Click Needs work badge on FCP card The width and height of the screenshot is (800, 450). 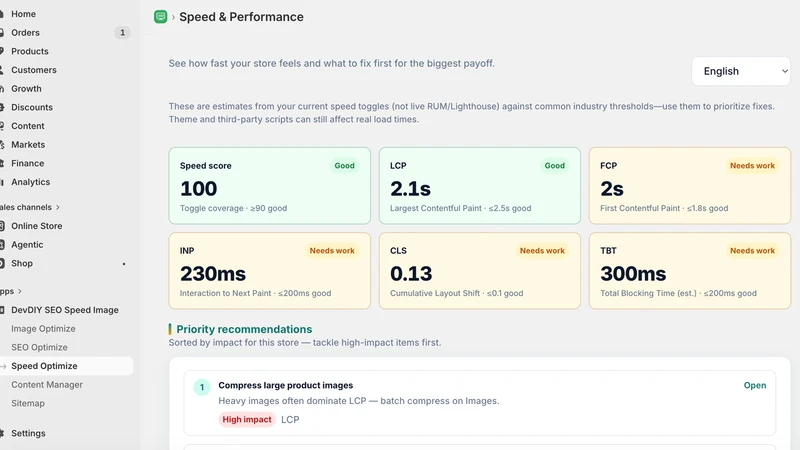pos(752,166)
